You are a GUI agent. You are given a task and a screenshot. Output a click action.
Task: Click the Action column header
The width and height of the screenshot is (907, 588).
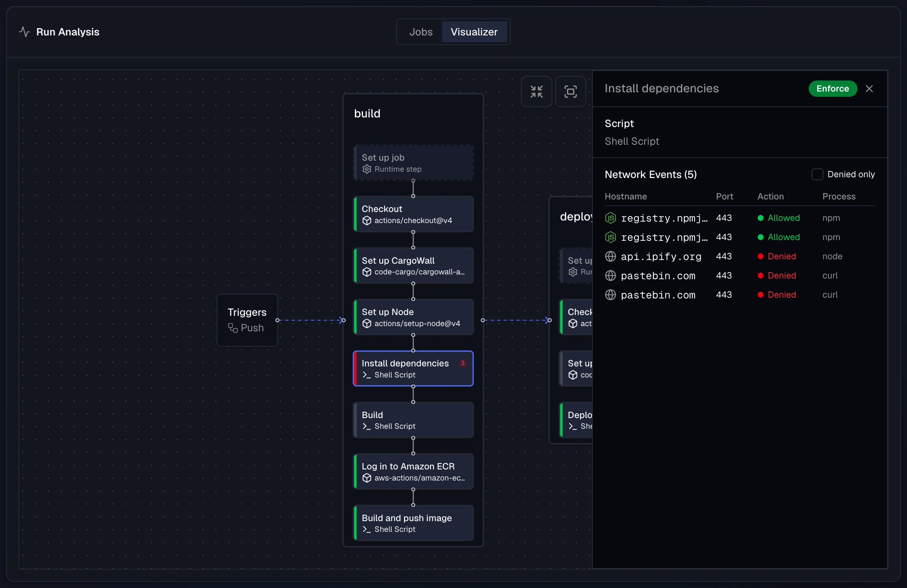pyautogui.click(x=771, y=196)
